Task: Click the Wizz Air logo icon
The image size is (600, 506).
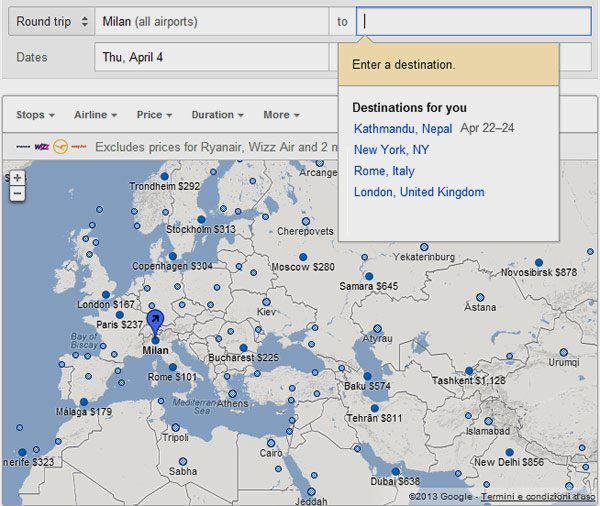Action: click(42, 146)
